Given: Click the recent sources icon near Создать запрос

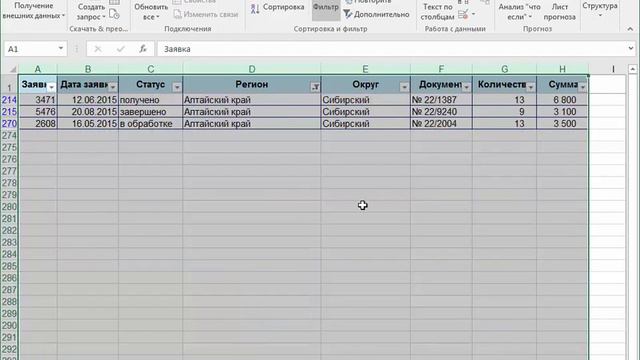Looking at the screenshot, I should tap(115, 15).
